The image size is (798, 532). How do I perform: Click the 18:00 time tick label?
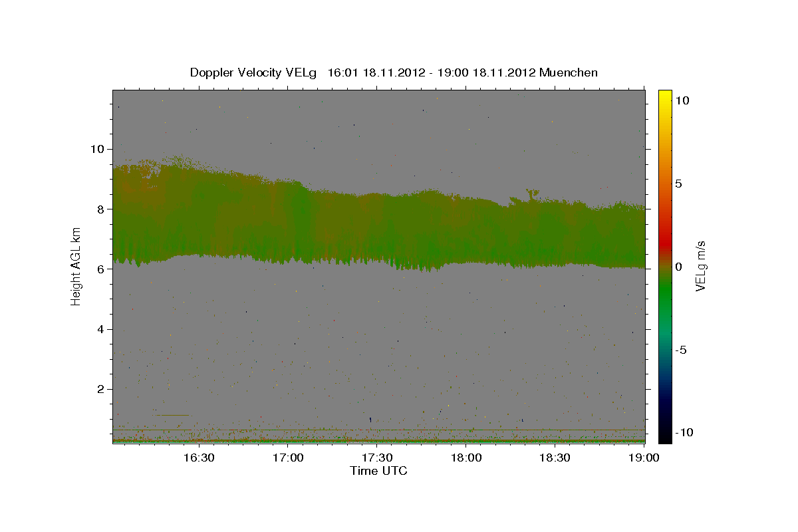pyautogui.click(x=466, y=458)
